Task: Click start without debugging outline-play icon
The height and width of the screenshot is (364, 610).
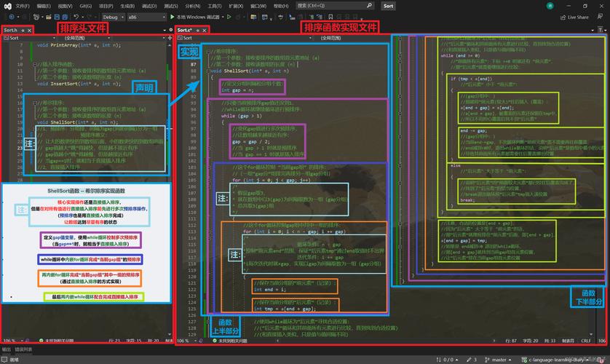Action: click(x=229, y=17)
